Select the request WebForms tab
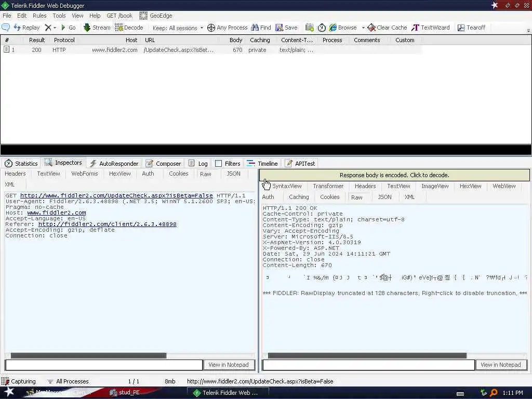Image resolution: width=532 pixels, height=399 pixels. [x=85, y=174]
